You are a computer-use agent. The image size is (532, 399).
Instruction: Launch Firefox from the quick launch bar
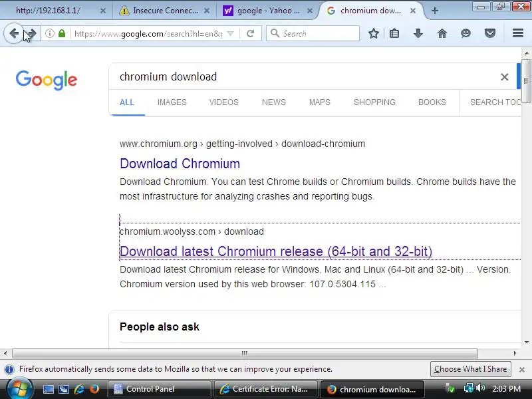coord(94,389)
